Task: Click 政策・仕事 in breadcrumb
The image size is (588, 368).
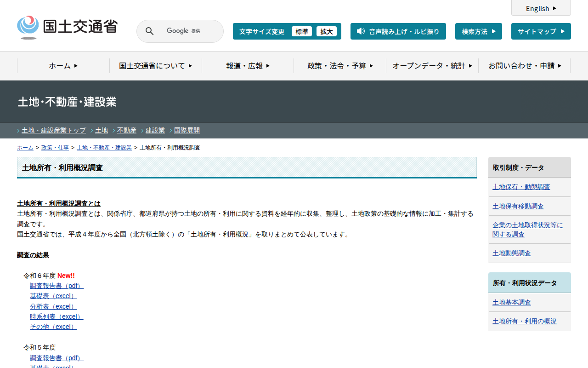Action: 55,148
